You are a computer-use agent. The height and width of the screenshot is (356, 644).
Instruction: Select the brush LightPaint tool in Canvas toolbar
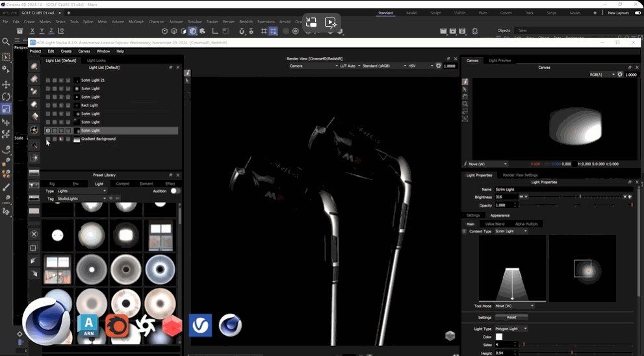click(465, 82)
